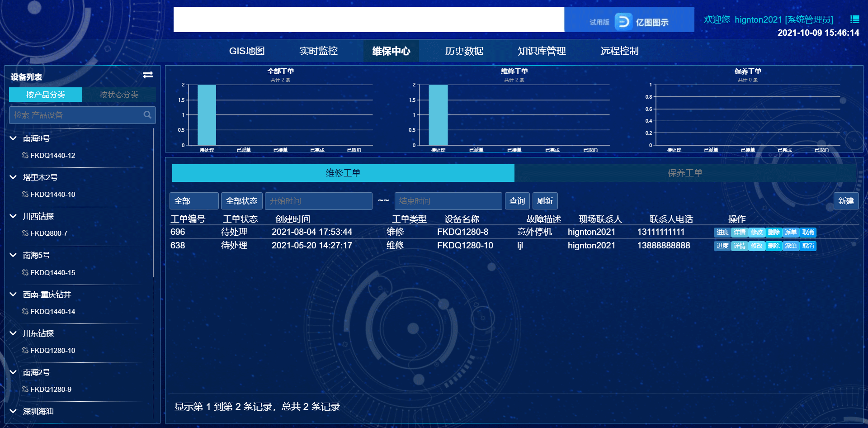Click the link icon beside FKDQ1280-10 in device list
Screen dimensions: 868x428
[x=25, y=350]
